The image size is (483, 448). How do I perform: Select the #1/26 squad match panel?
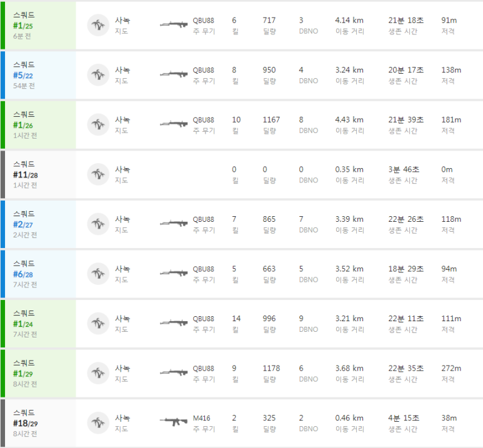tap(241, 125)
